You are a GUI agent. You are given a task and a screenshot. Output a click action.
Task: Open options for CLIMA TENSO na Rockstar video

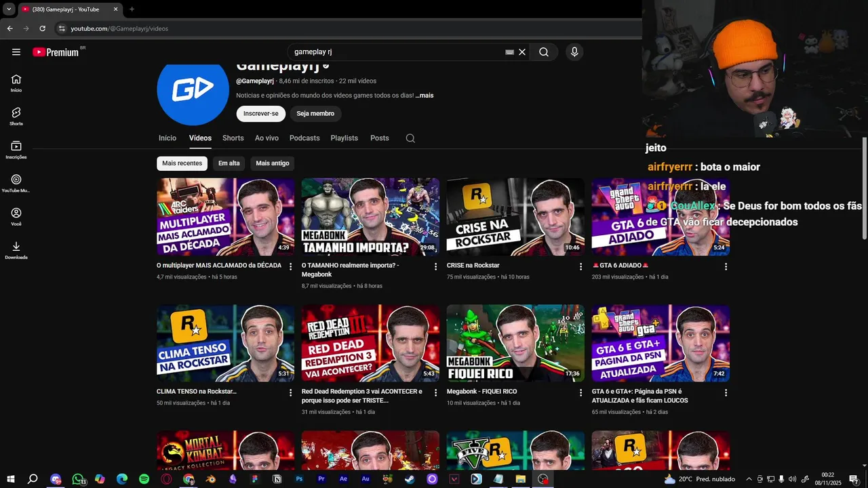pos(290,393)
